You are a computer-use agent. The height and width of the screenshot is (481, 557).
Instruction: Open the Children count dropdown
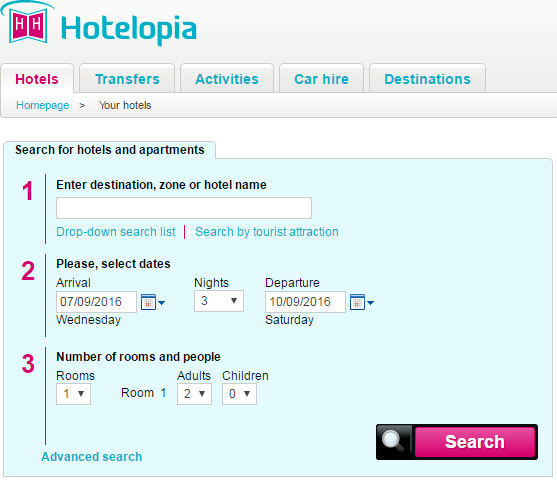click(239, 394)
